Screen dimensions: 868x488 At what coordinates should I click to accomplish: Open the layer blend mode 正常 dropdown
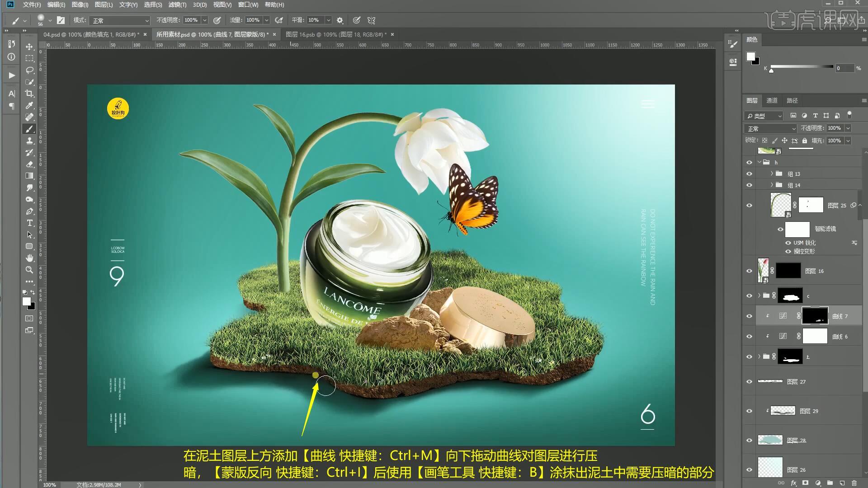tap(770, 129)
